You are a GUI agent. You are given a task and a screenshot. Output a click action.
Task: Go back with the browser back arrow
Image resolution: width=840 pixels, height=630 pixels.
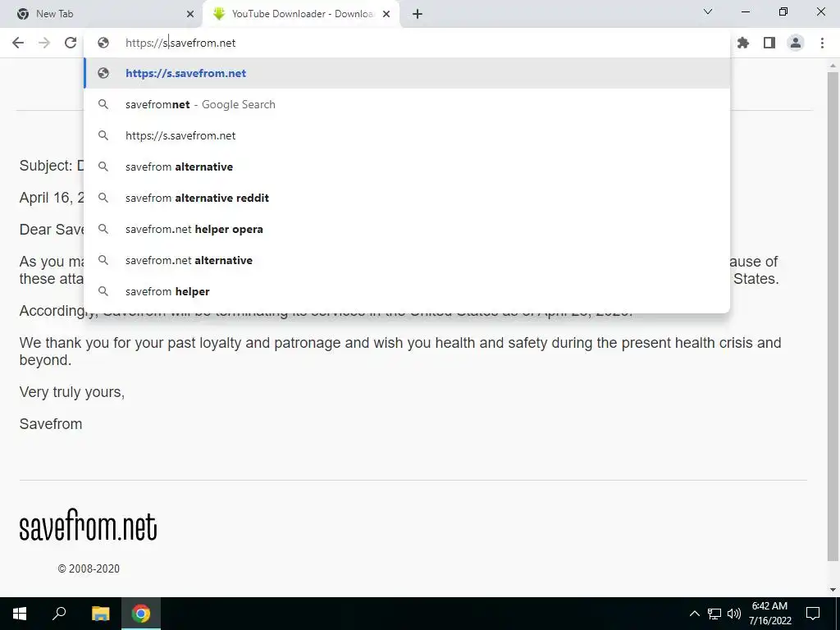[x=18, y=43]
